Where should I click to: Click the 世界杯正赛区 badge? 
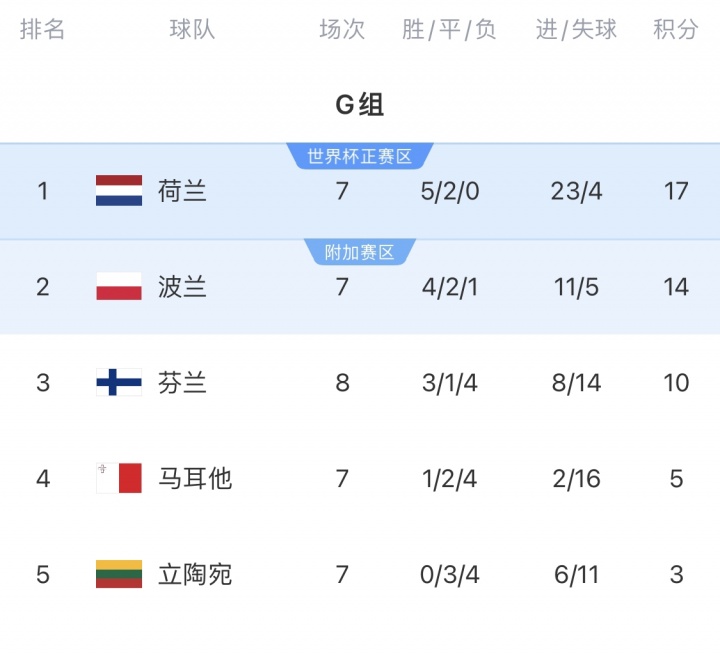click(x=359, y=156)
